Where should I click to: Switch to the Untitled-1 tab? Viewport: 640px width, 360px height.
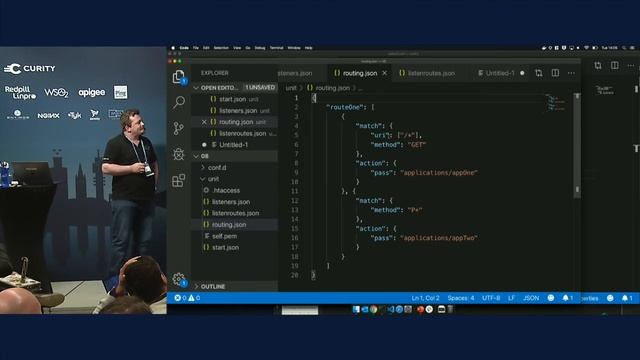click(500, 73)
